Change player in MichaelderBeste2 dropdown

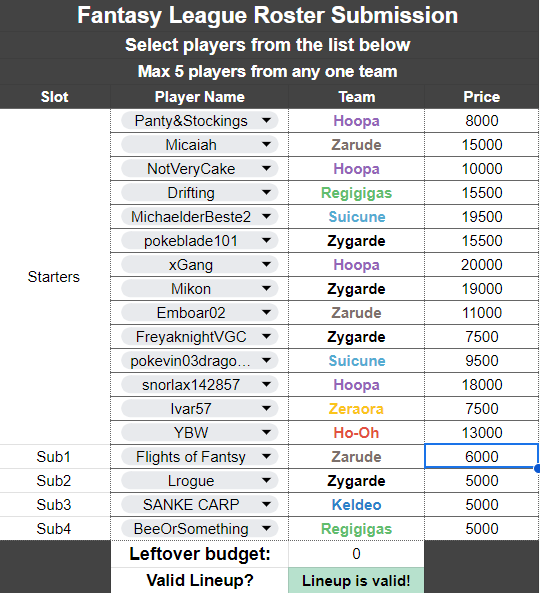199,217
